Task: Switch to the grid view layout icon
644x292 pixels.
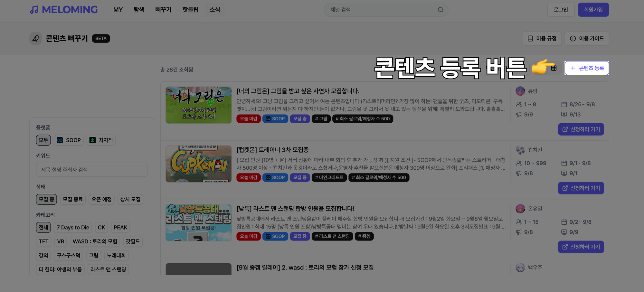Action: click(554, 68)
